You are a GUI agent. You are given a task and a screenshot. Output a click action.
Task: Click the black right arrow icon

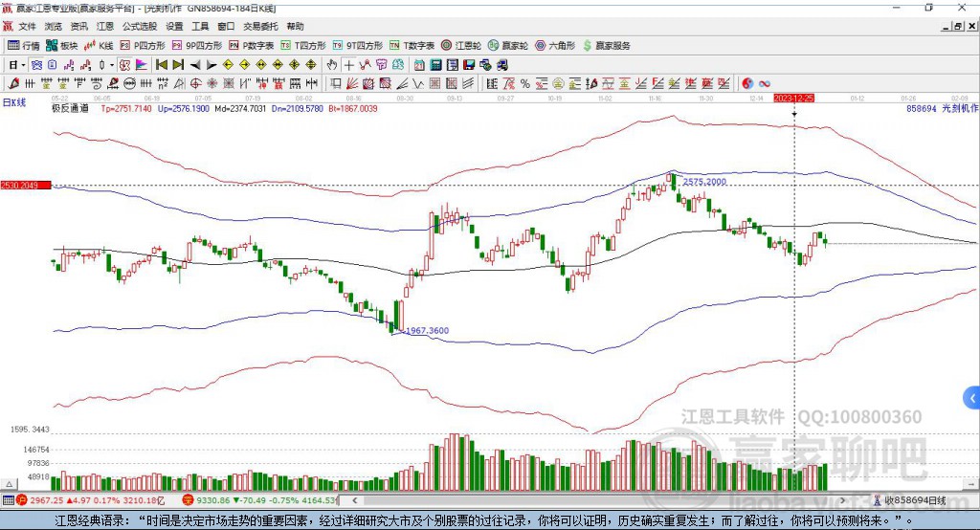pos(212,65)
